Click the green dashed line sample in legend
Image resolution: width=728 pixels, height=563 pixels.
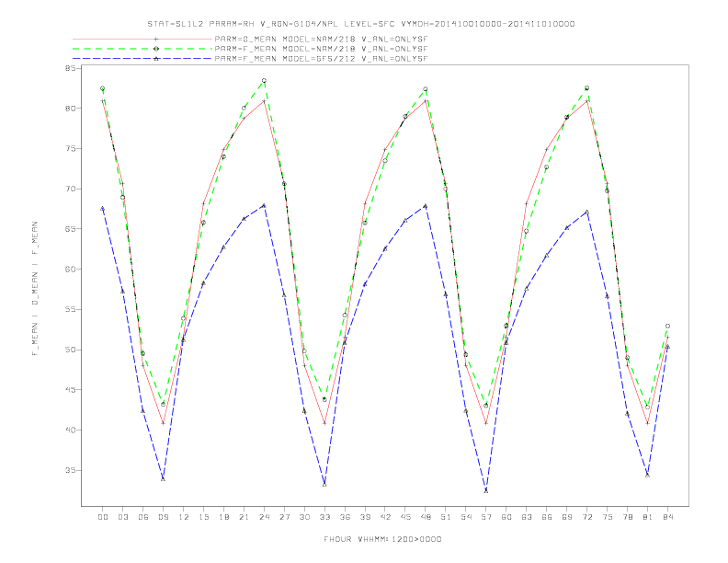[142, 49]
